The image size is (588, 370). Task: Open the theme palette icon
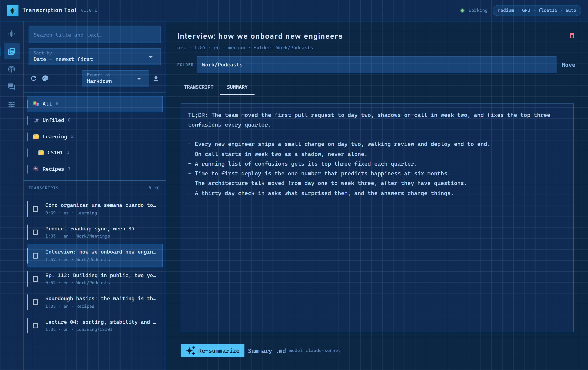[45, 78]
